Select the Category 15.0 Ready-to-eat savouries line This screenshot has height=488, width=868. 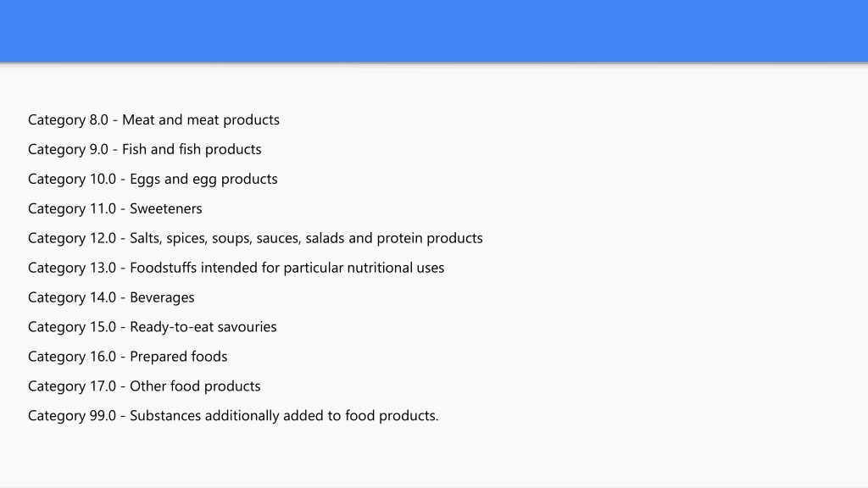153,327
